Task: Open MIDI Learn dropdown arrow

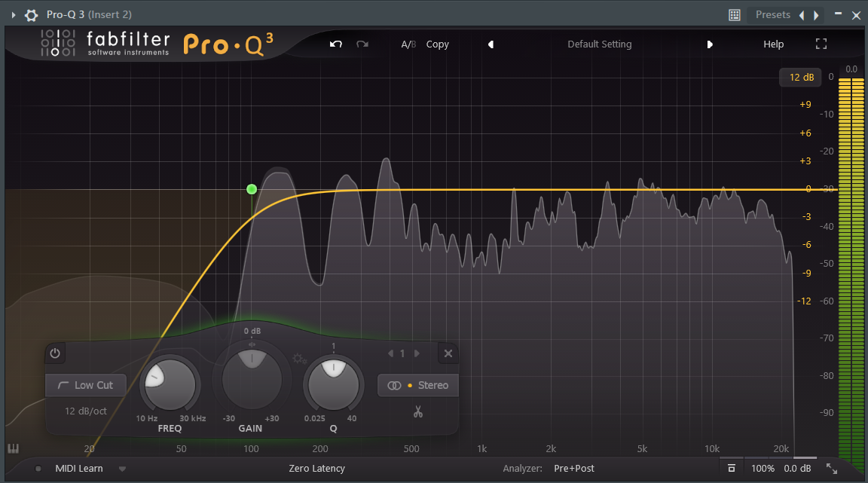Action: [x=122, y=469]
